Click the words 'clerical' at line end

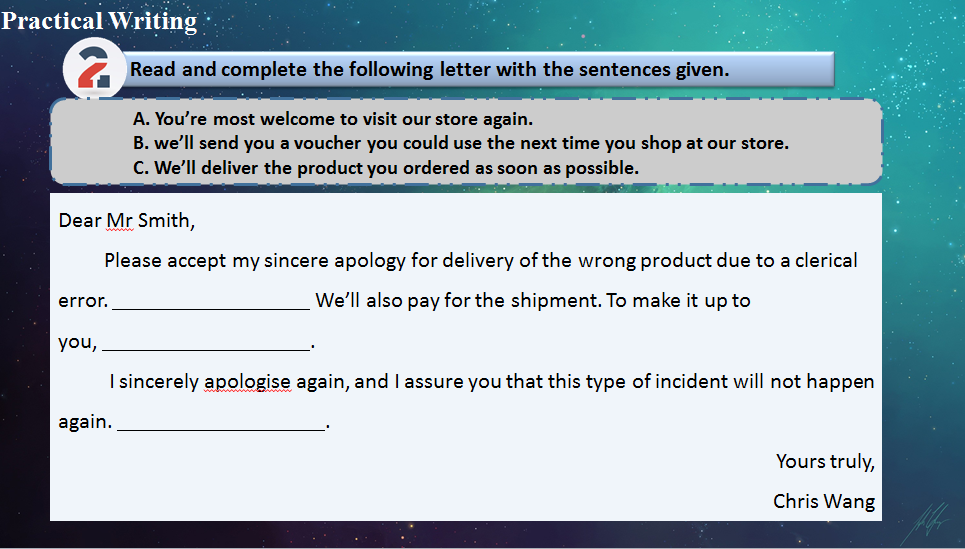click(x=819, y=261)
